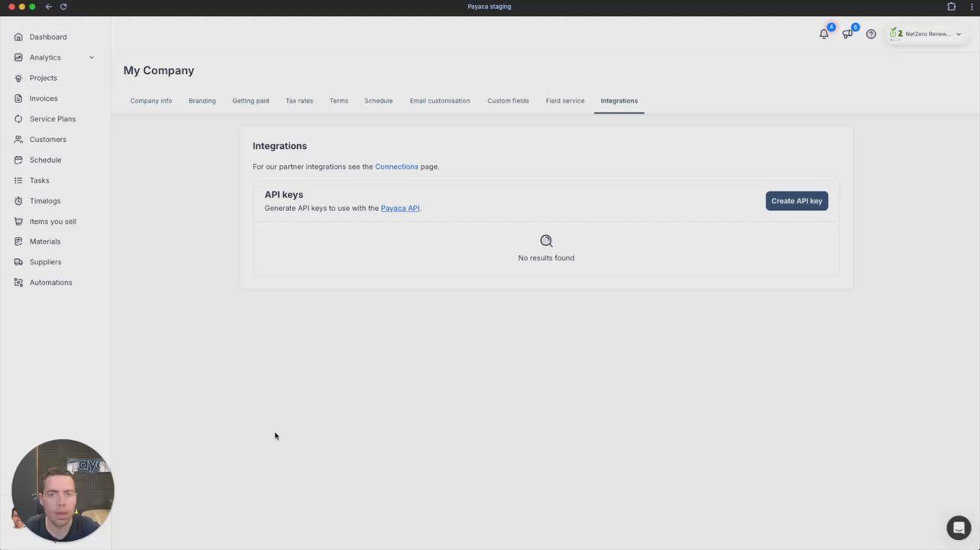Click the browser back arrow
This screenshot has width=980, height=550.
pyautogui.click(x=48, y=7)
